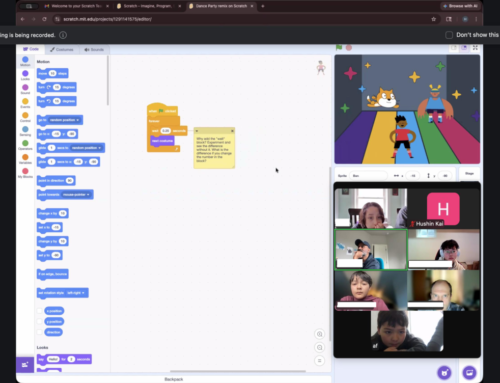Screen dimensions: 500x383
Task: Open left-right dropdown in rotation style block
Action: point(75,293)
